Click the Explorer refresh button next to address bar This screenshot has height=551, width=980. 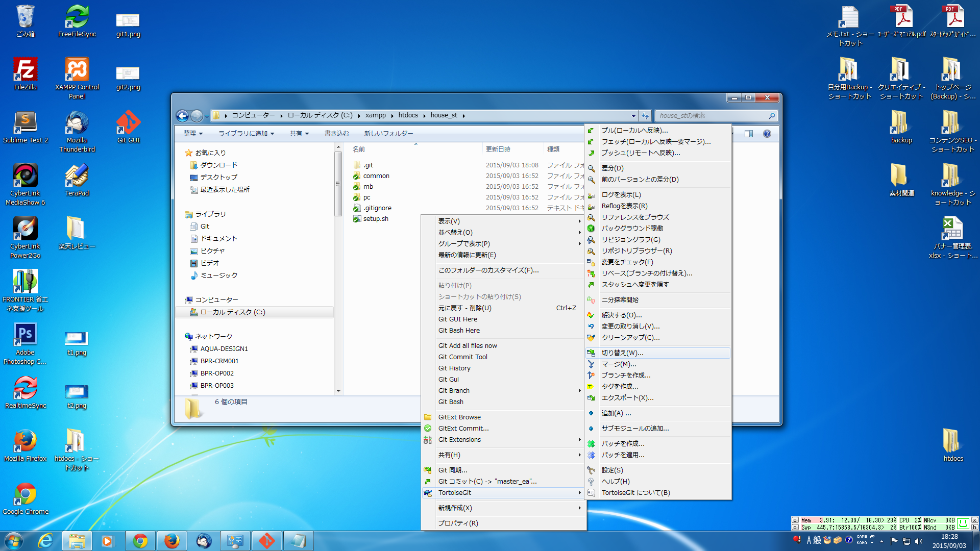click(645, 116)
